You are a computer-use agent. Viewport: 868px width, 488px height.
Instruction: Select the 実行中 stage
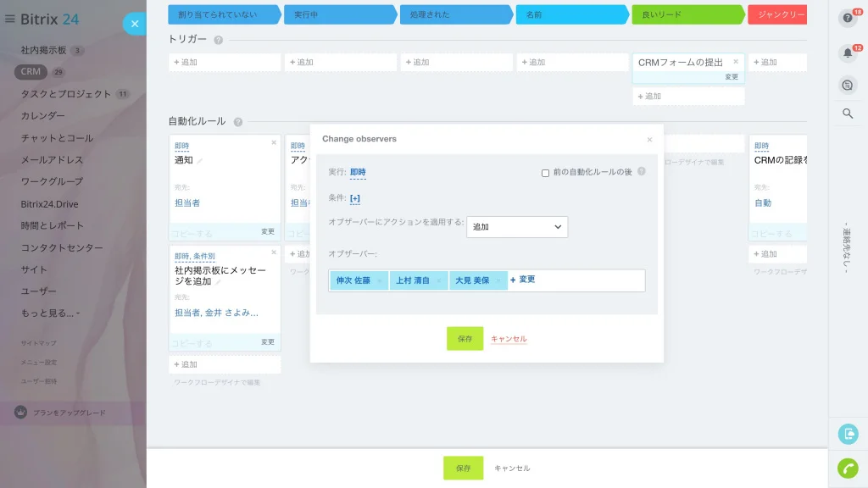pyautogui.click(x=341, y=14)
